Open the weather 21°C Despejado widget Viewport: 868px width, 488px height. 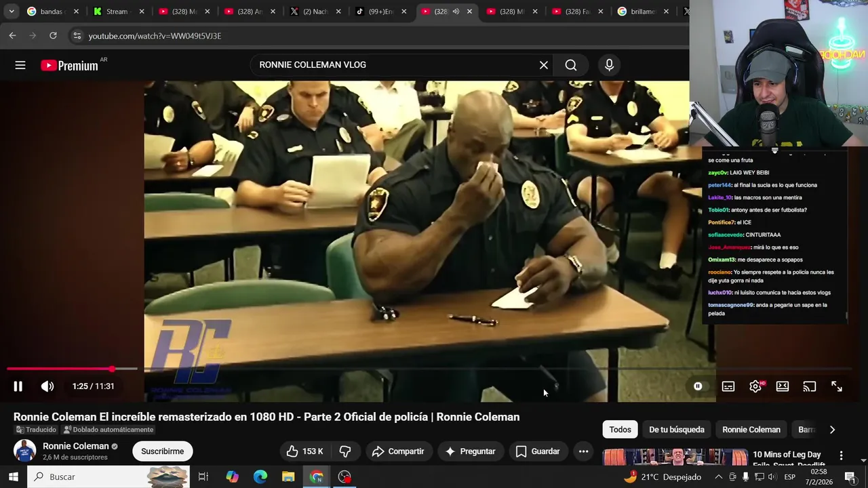point(663,476)
